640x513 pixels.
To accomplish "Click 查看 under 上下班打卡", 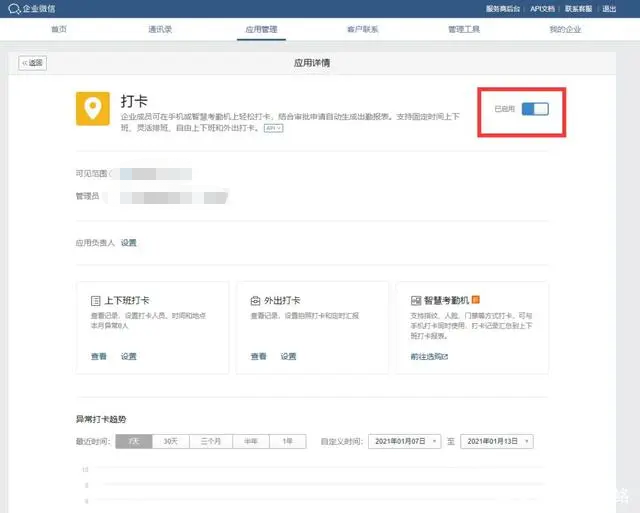I will coord(98,356).
